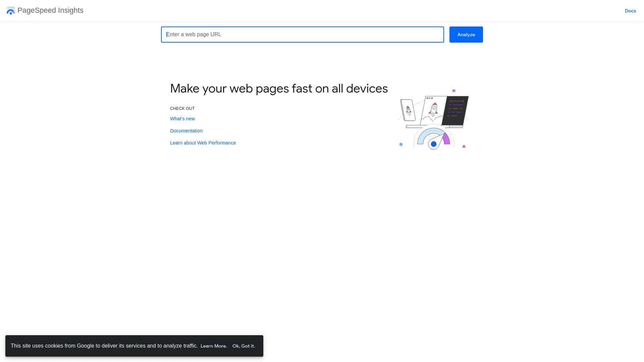
Task: Go to the Documentation link
Action: pos(186,131)
